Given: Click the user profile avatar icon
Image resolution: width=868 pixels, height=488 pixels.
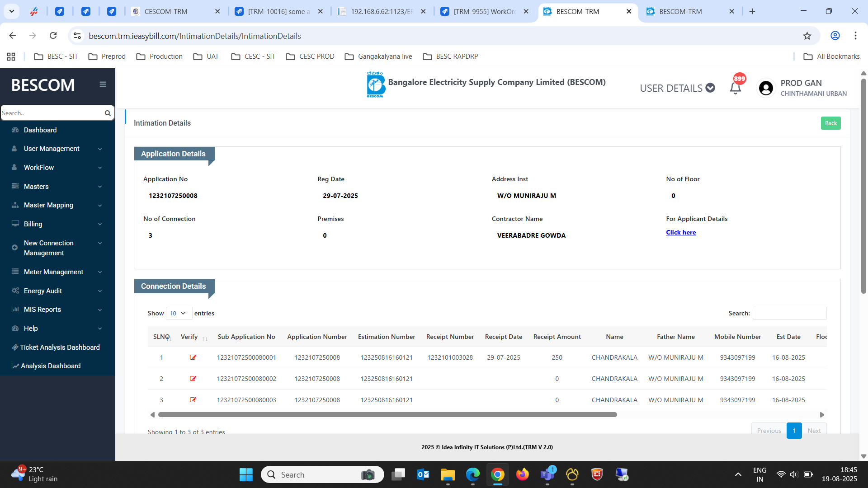Looking at the screenshot, I should (766, 88).
